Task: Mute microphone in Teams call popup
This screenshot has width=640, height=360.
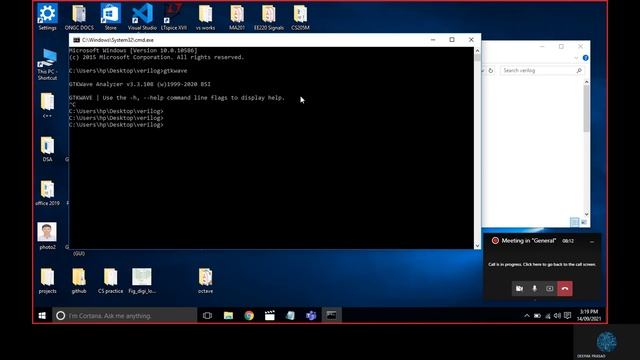Action: coord(534,289)
